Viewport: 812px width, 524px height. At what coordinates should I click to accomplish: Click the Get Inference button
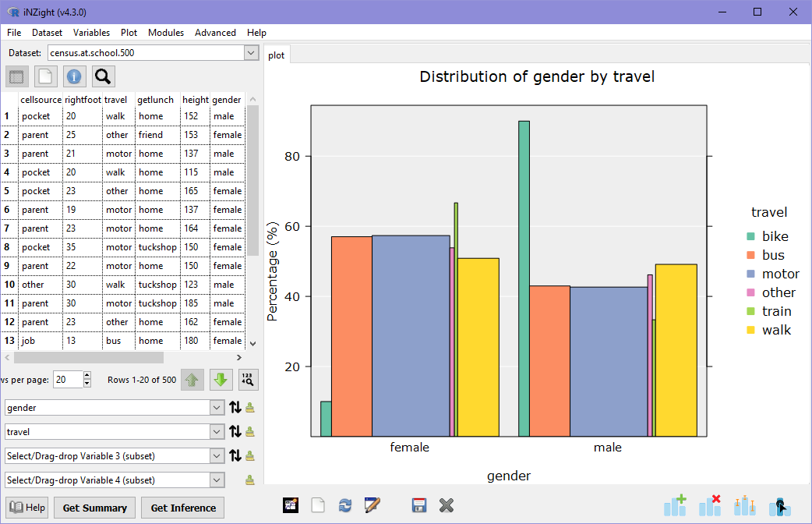pyautogui.click(x=182, y=508)
